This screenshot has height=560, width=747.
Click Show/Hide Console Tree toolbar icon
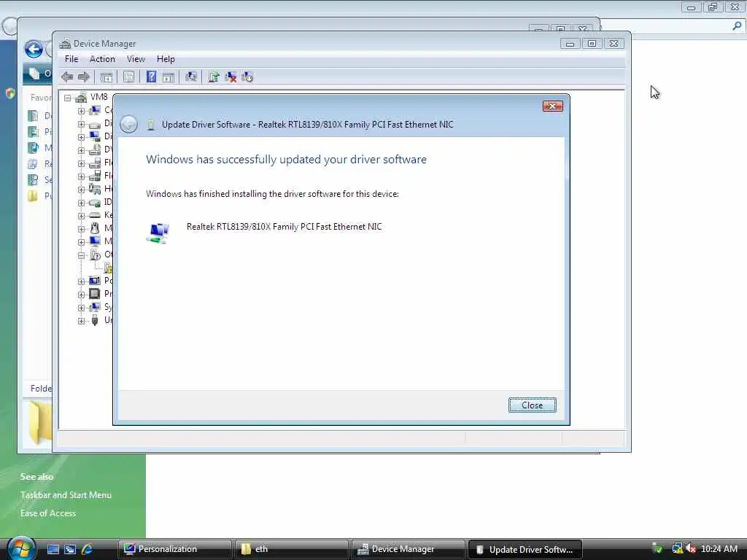pyautogui.click(x=107, y=77)
